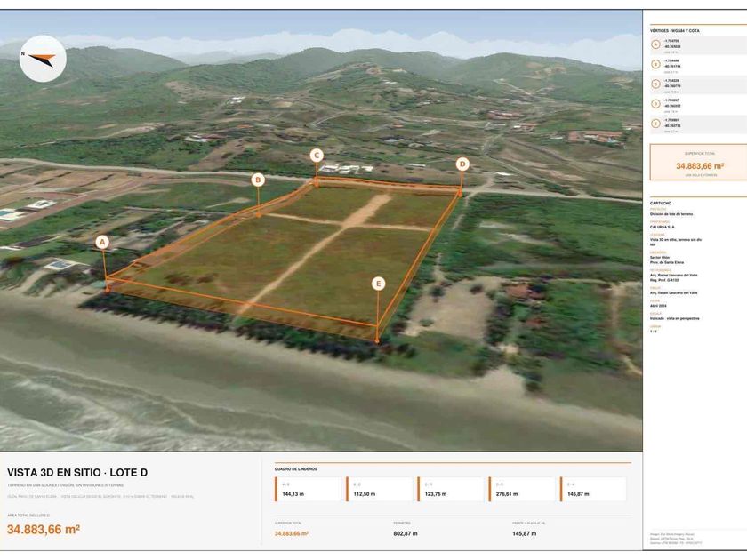Click vertex B circle in Vértices list
This screenshot has width=747, height=560.
click(656, 64)
